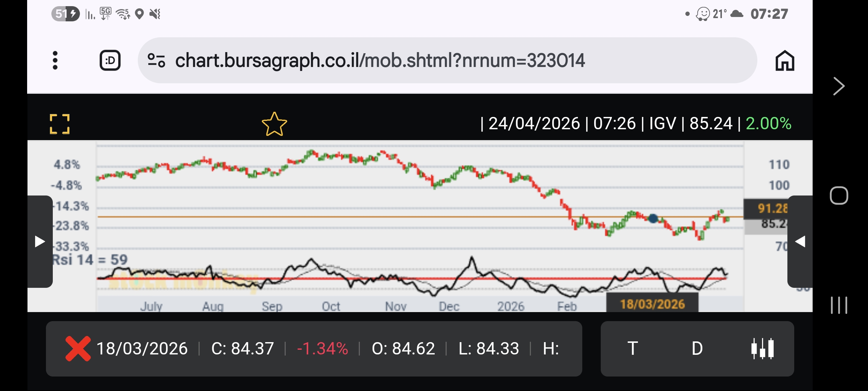Select the T button

tap(633, 349)
